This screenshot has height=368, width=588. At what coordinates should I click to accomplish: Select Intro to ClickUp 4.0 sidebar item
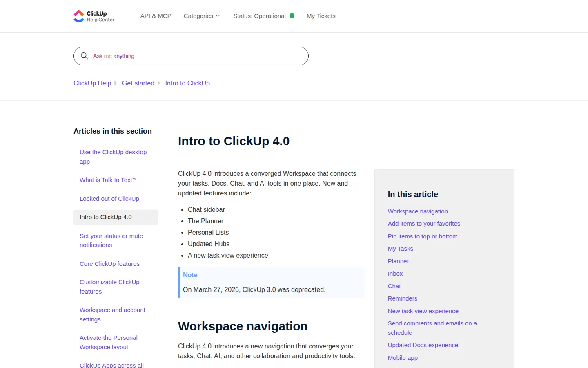pyautogui.click(x=116, y=217)
